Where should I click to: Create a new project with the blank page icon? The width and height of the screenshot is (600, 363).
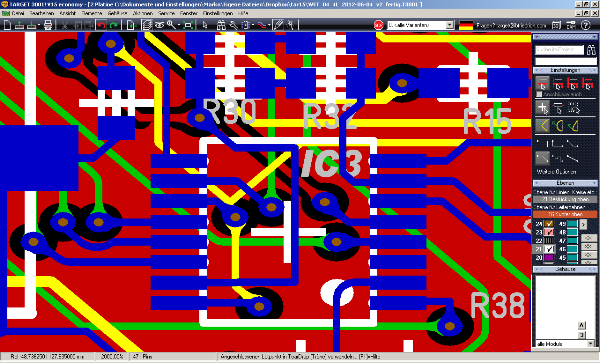[x=7, y=25]
